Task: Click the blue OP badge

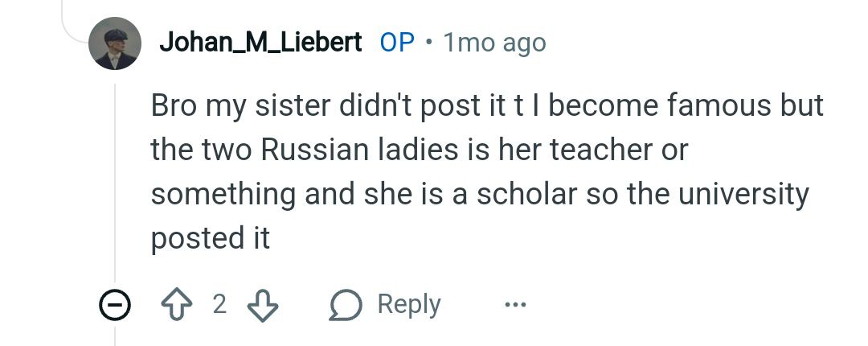Action: pyautogui.click(x=397, y=43)
